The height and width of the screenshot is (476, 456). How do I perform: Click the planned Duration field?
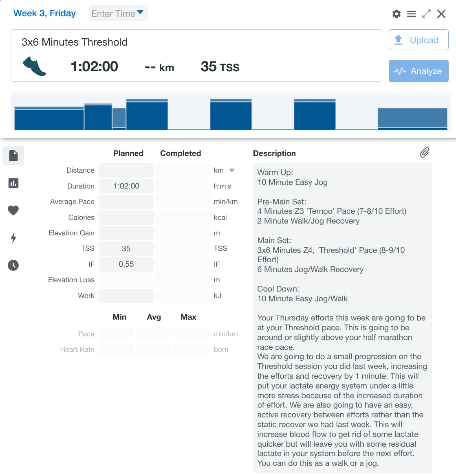click(x=126, y=186)
